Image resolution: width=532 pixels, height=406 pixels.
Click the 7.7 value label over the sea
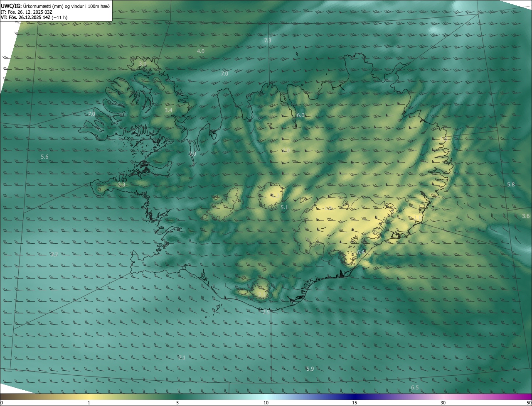click(x=54, y=254)
